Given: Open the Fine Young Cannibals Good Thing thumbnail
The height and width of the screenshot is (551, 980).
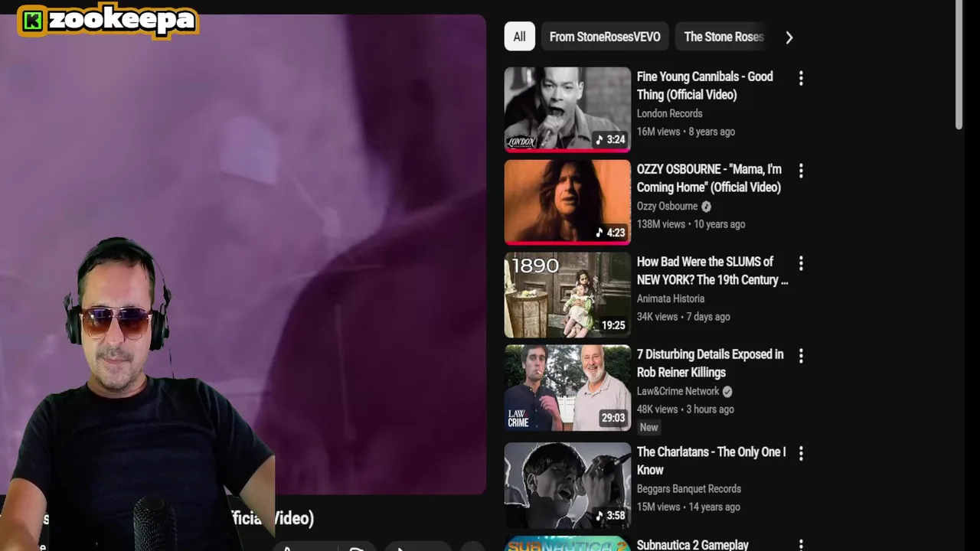Looking at the screenshot, I should pos(567,109).
